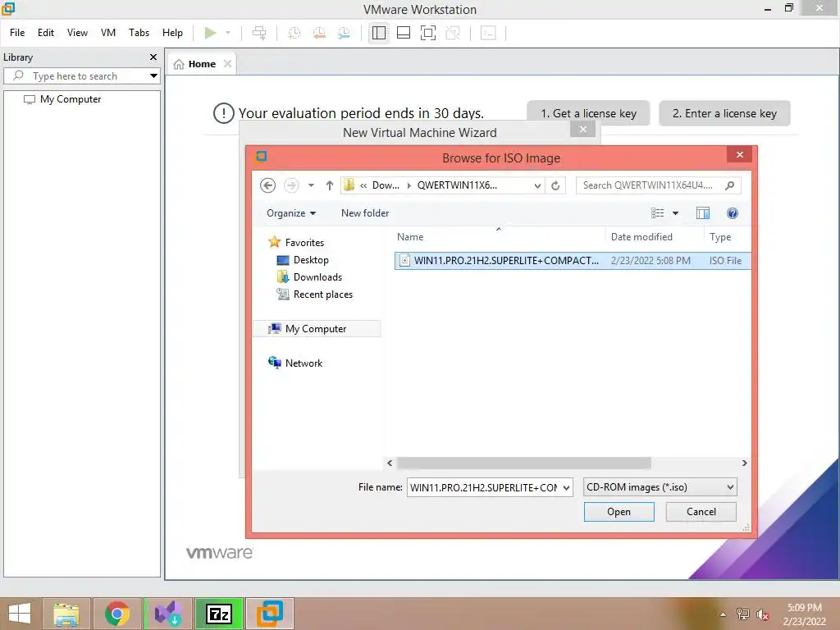Close the Library panel
The height and width of the screenshot is (630, 840).
coord(153,57)
